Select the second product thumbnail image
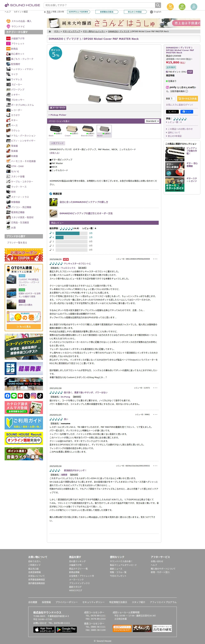Image resolution: width=205 pixels, height=644 pixels. coord(114,98)
